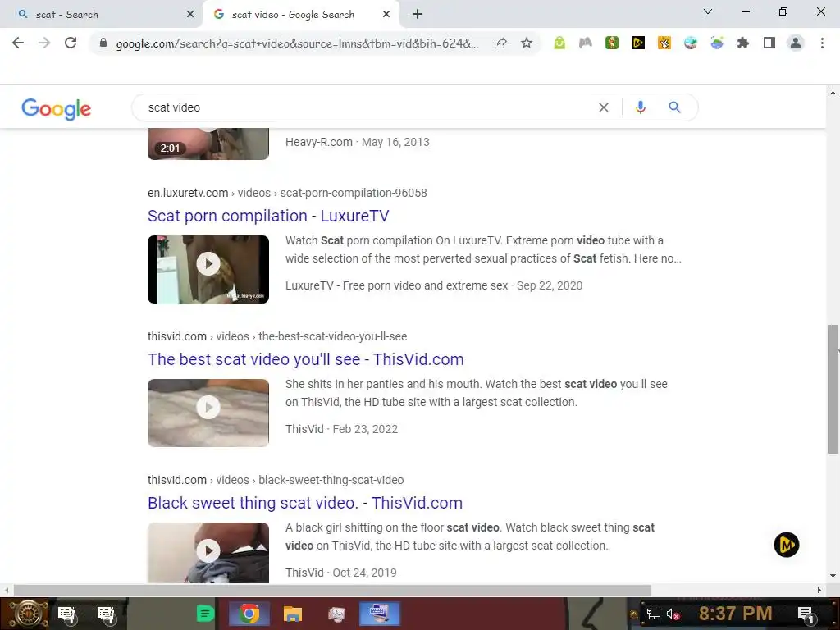Click 'Heavy-R.com · May 16, 2013' text
The height and width of the screenshot is (630, 840).
[x=358, y=143]
